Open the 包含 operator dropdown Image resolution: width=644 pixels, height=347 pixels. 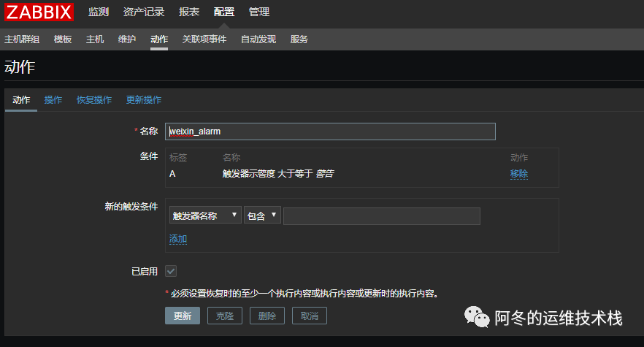262,215
